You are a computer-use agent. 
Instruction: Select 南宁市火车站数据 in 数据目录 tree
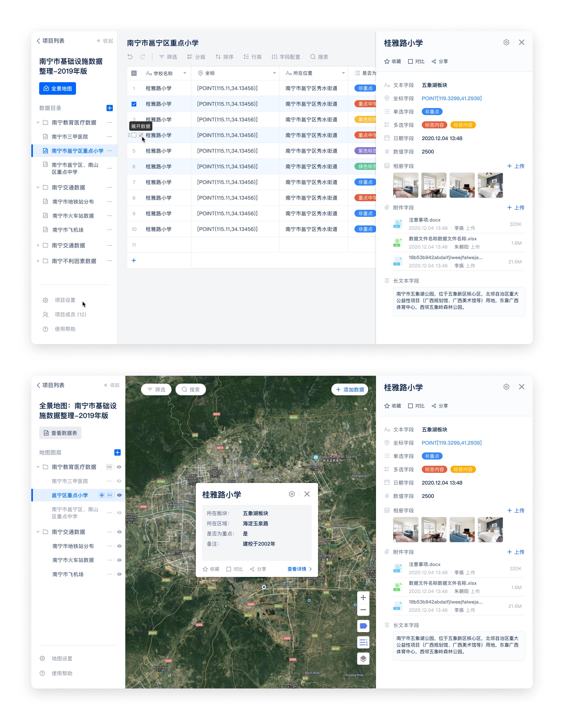(73, 216)
